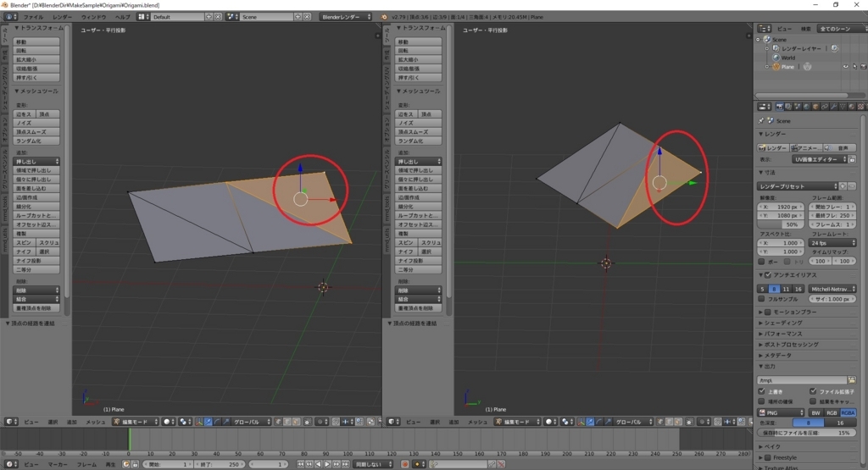Click the 移動 button in the left tool shelf
The height and width of the screenshot is (470, 868).
pos(36,41)
